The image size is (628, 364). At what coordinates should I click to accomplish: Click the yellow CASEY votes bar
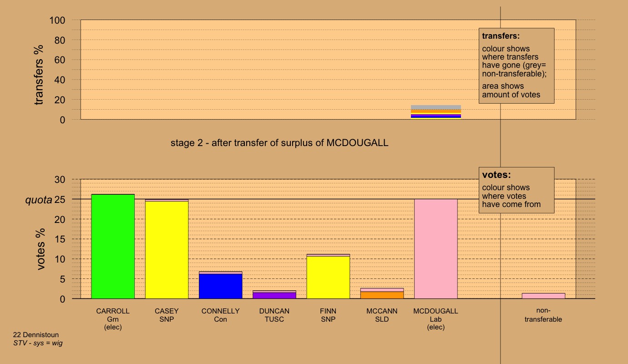[x=167, y=250]
